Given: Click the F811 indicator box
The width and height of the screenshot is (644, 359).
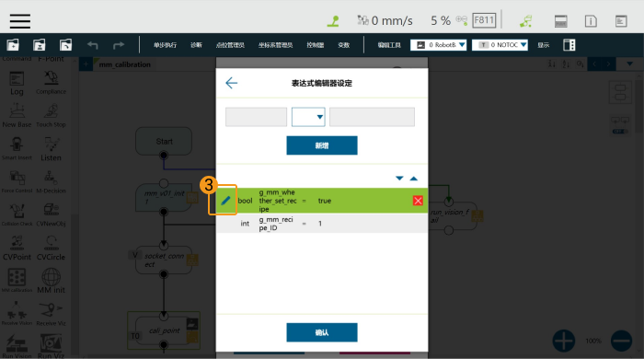Looking at the screenshot, I should click(484, 20).
